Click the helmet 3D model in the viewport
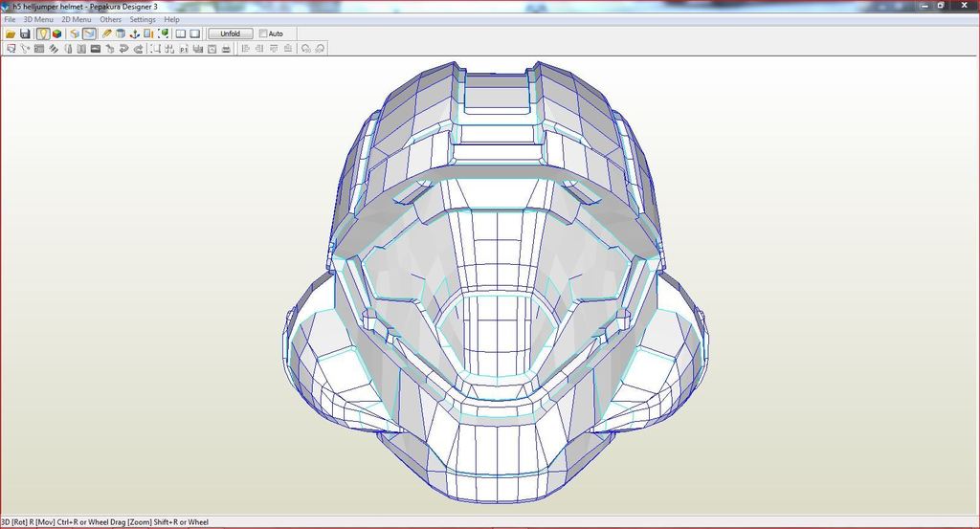This screenshot has height=529, width=980. click(x=497, y=281)
